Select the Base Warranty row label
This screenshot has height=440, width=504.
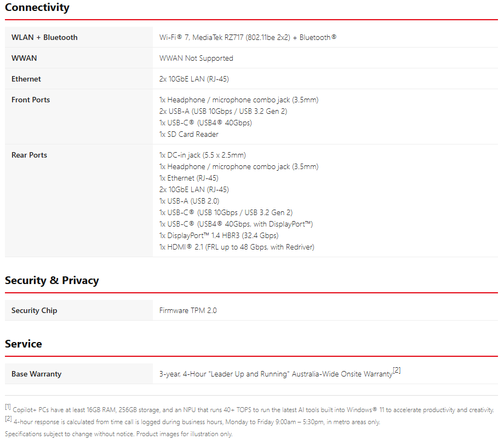pyautogui.click(x=36, y=374)
